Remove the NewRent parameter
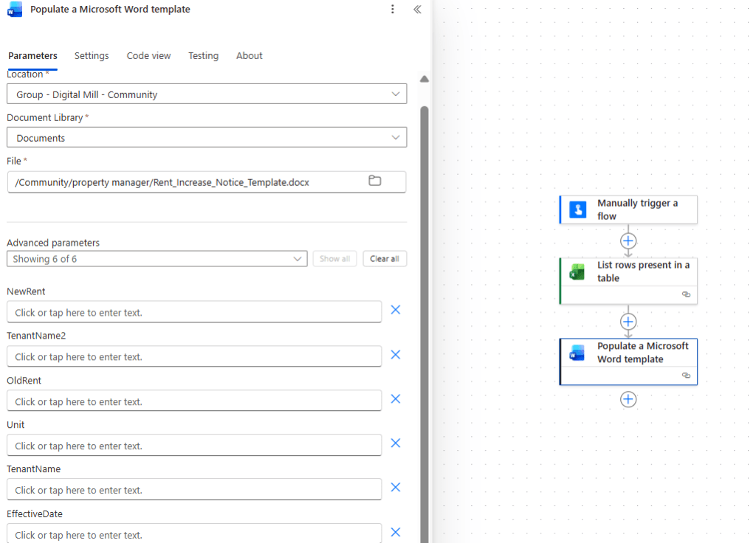Image resolution: width=756 pixels, height=543 pixels. pyautogui.click(x=396, y=310)
